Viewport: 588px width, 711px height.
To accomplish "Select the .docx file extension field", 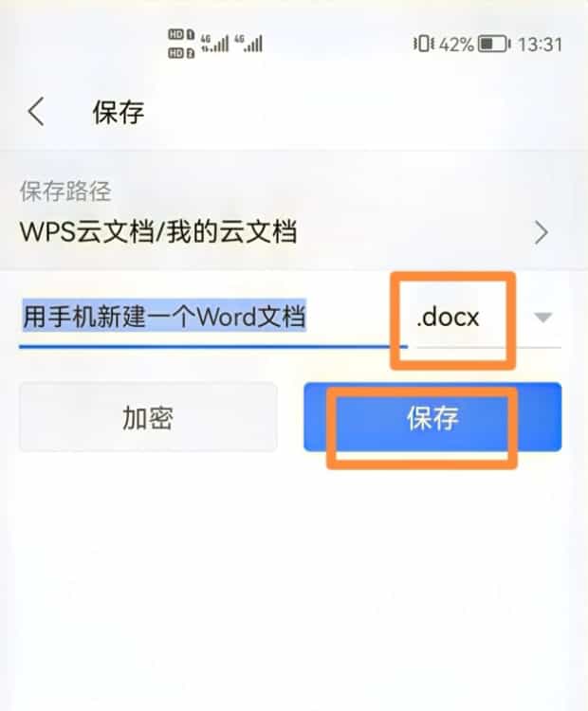I will 448,317.
